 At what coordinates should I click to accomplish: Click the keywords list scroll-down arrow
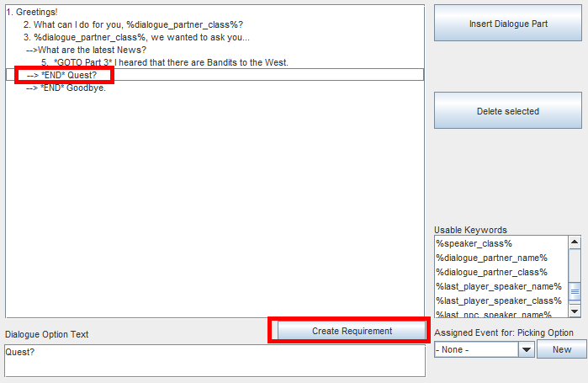574,311
